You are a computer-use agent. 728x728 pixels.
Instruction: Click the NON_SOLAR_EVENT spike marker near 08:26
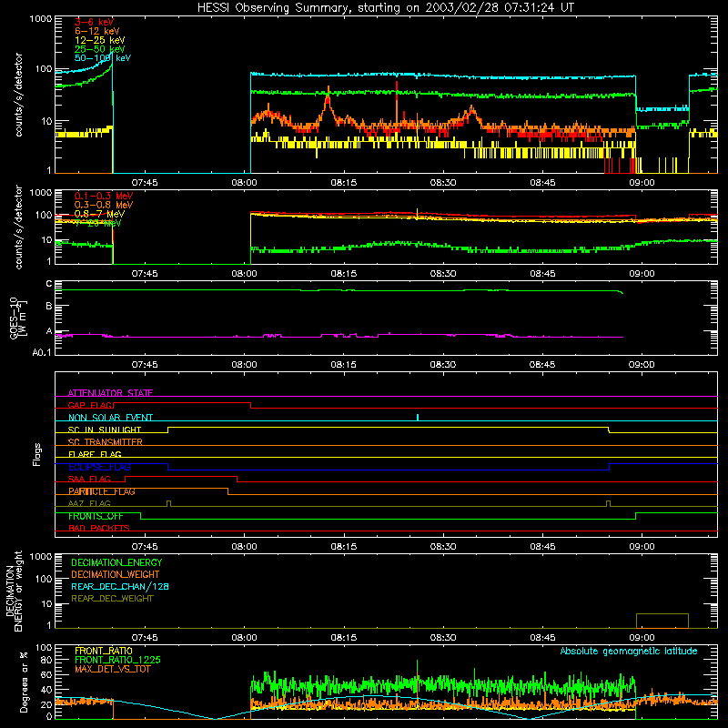[418, 418]
